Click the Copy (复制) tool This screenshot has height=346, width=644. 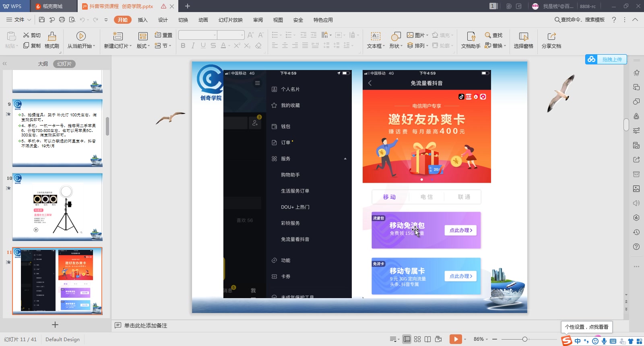click(x=32, y=46)
